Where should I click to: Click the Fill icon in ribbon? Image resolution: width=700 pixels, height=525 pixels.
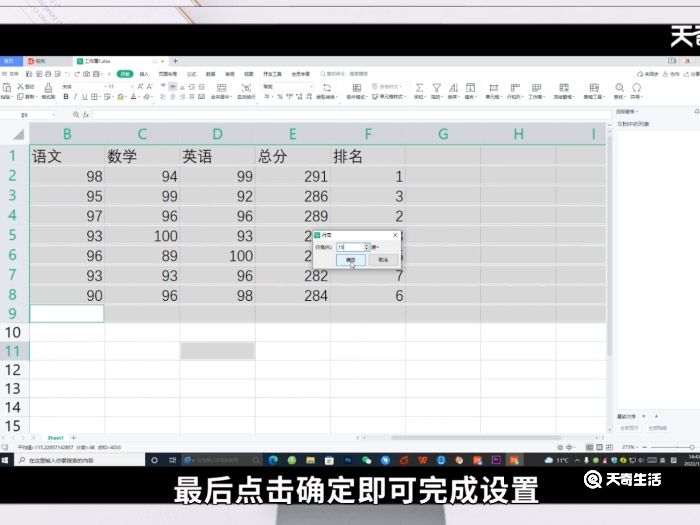coord(471,88)
